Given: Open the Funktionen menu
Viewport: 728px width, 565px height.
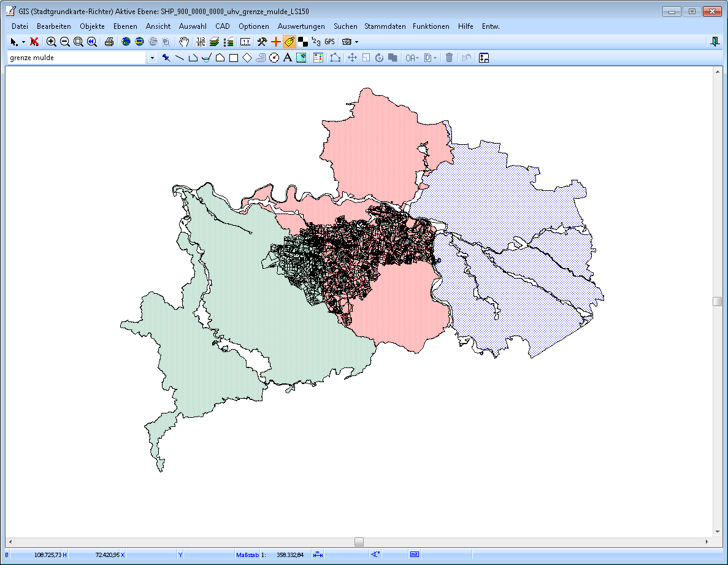Looking at the screenshot, I should (431, 26).
